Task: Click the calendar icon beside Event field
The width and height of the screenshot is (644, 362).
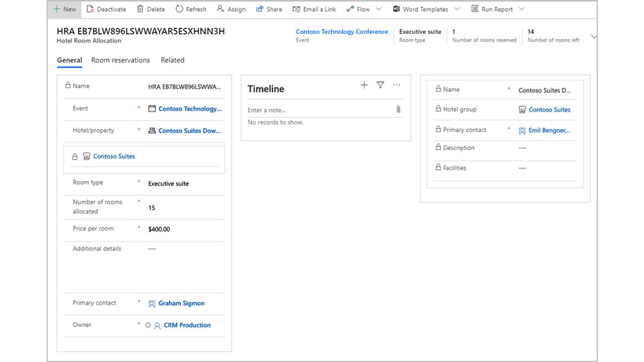Action: point(152,109)
